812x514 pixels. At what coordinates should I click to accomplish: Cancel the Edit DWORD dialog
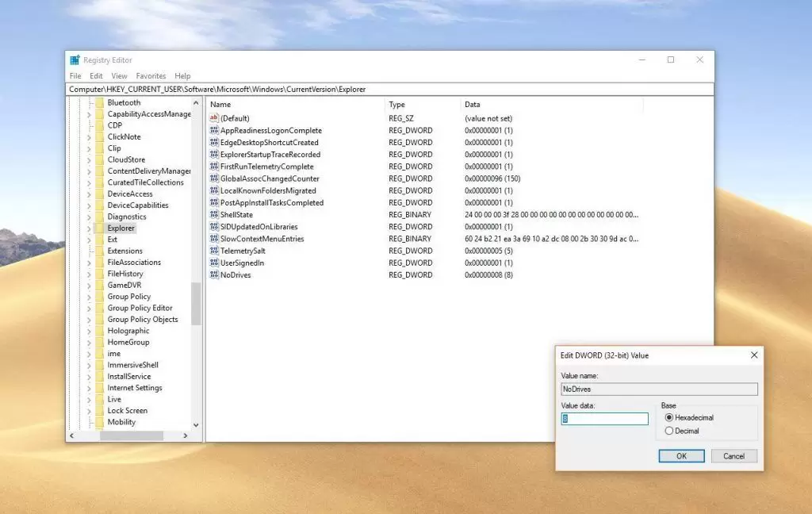[x=733, y=456]
